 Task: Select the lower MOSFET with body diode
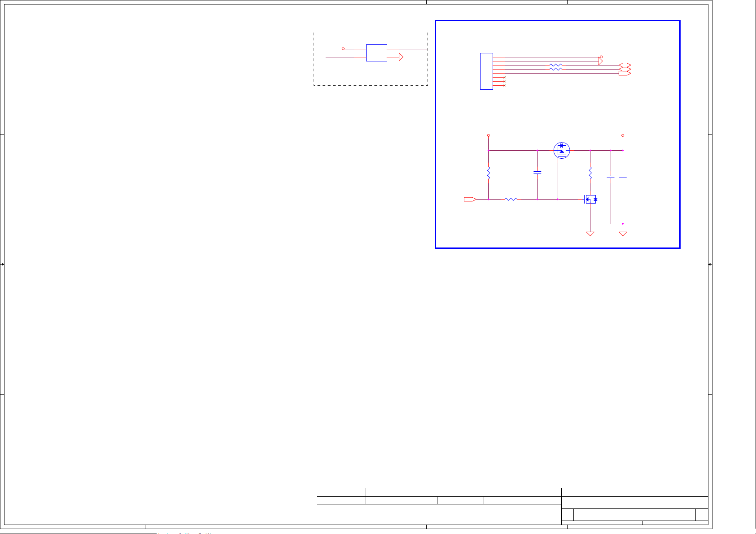pyautogui.click(x=590, y=199)
